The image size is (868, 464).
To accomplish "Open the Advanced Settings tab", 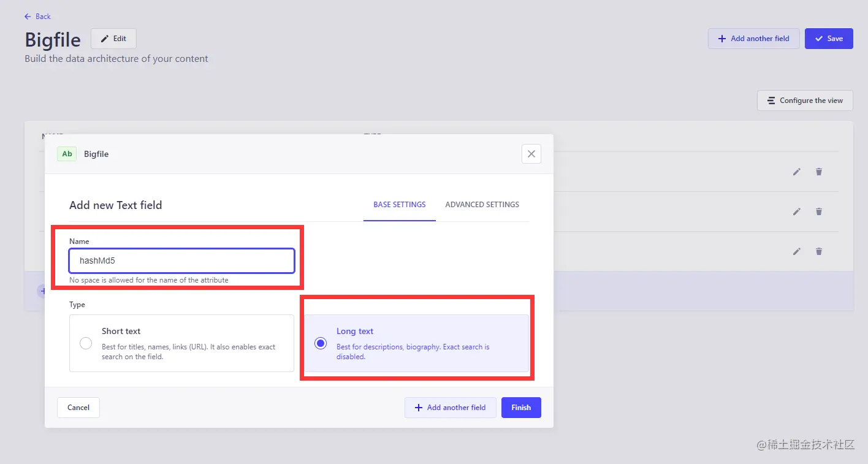I will [482, 205].
